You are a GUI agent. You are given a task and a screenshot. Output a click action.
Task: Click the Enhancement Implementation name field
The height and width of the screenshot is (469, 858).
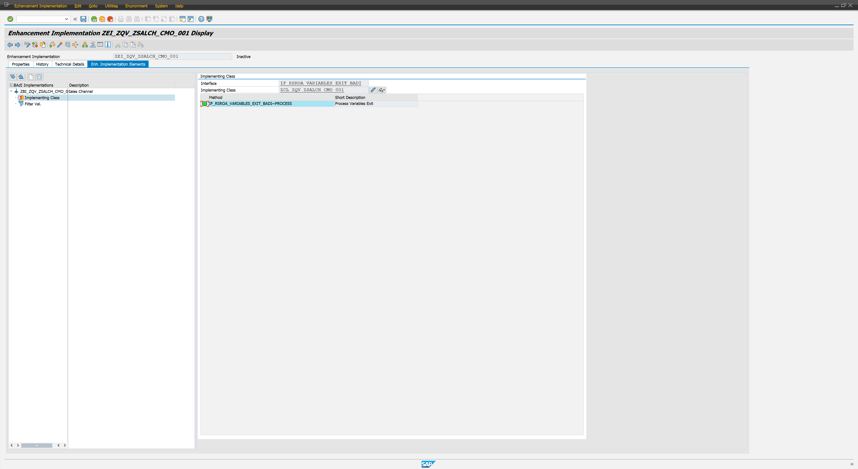(x=172, y=56)
